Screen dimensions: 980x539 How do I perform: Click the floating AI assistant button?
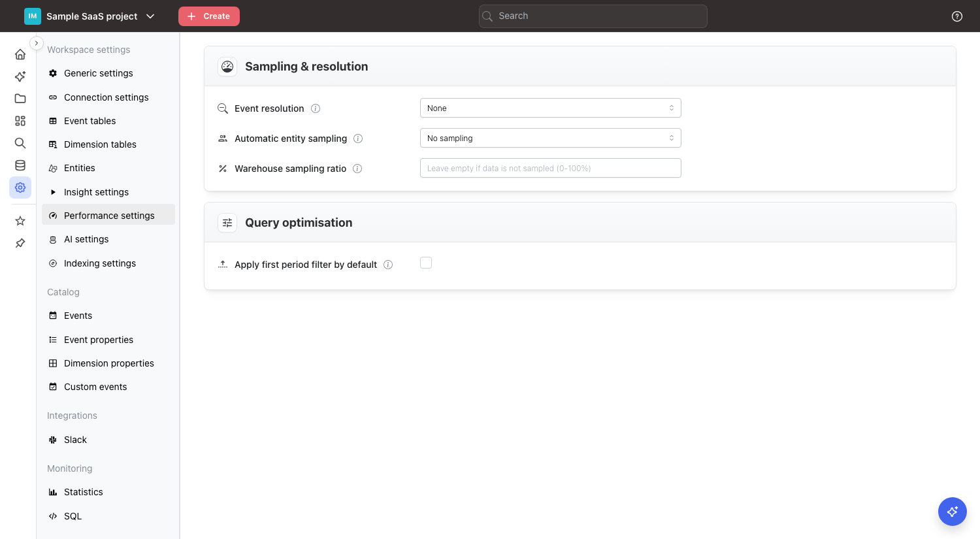pos(952,512)
